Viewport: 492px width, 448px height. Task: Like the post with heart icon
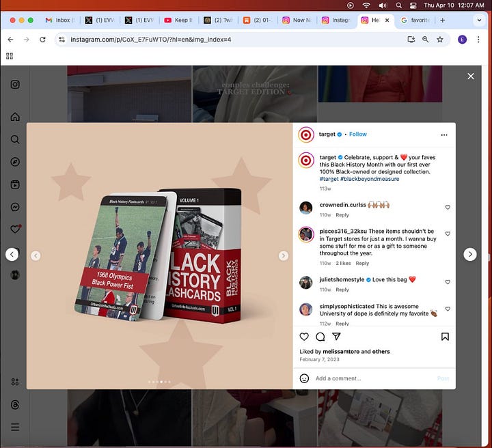(304, 337)
